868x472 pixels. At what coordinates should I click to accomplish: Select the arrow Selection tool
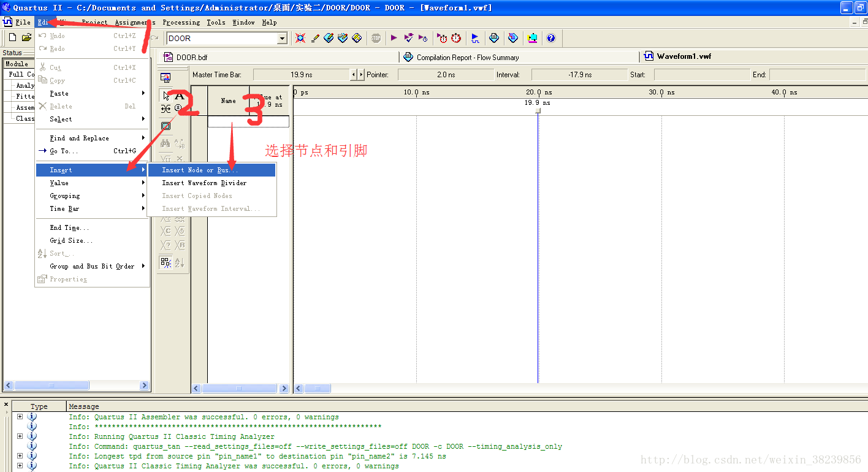click(166, 96)
